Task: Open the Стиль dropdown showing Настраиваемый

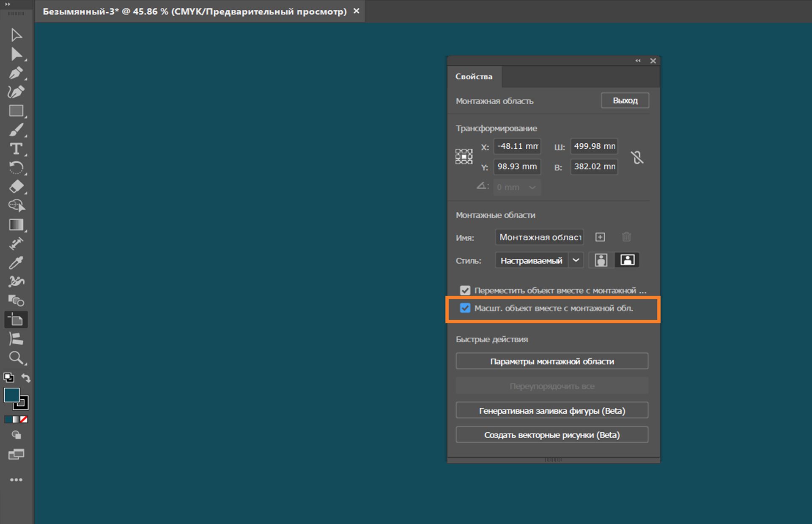Action: (575, 260)
